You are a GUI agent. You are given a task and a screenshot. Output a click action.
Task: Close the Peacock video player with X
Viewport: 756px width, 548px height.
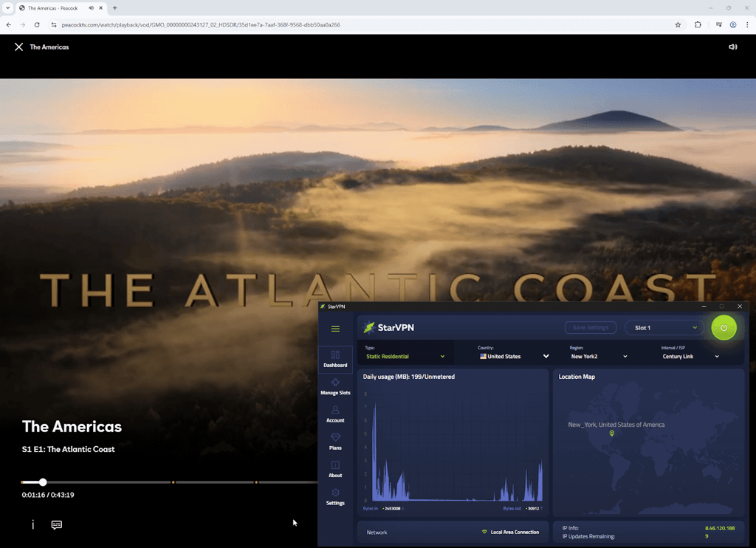pos(18,47)
